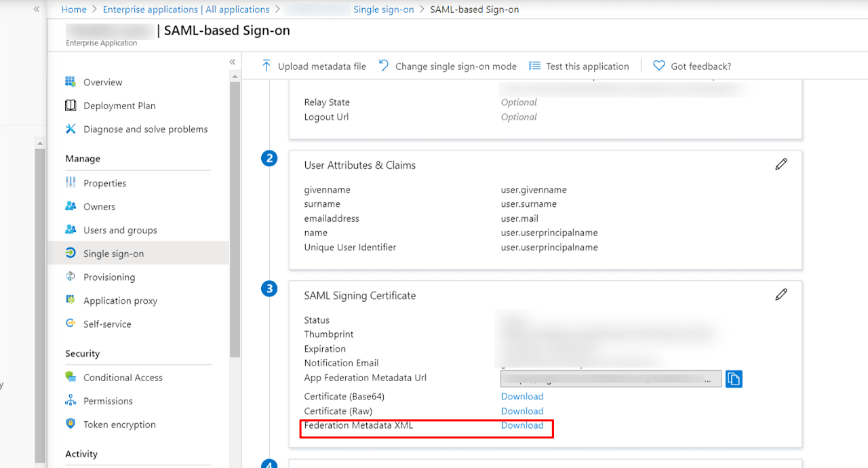
Task: Collapse the left menu with double chevron
Action: click(233, 62)
